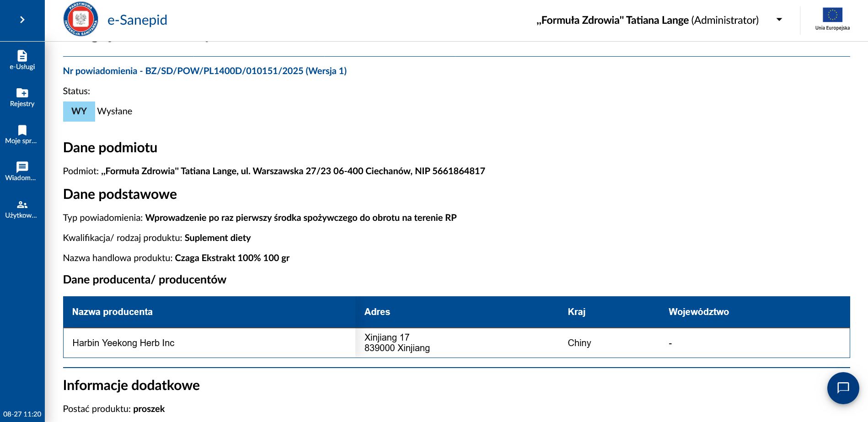
Task: Click the WY status badge
Action: pos(79,111)
